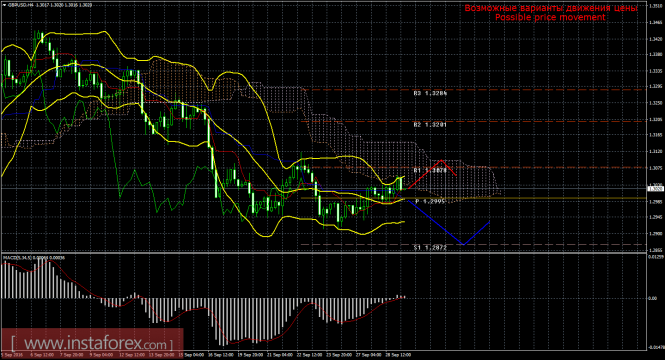The image size is (665, 360).
Task: Click the 'Possible price movement' red caption
Action: pyautogui.click(x=550, y=17)
